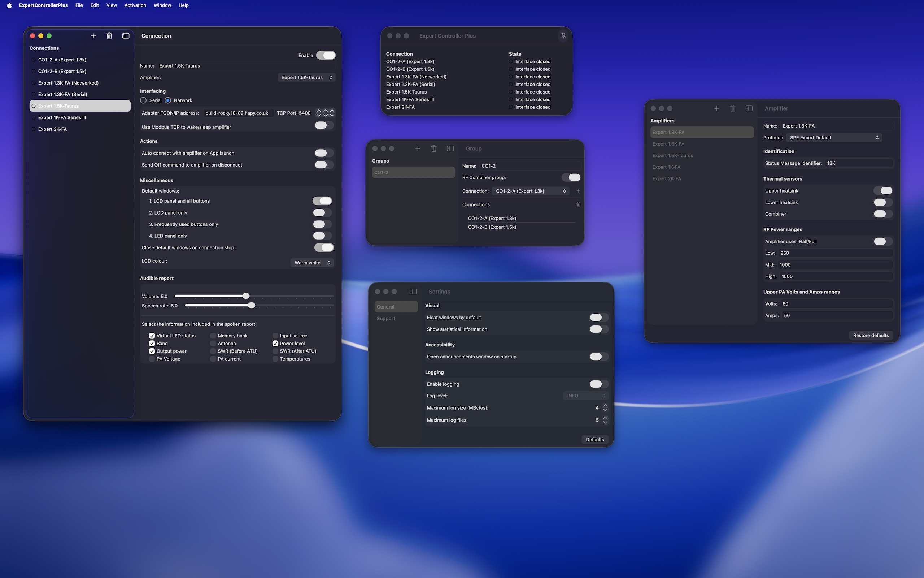Check the Memory bank checkbox

[x=213, y=336]
